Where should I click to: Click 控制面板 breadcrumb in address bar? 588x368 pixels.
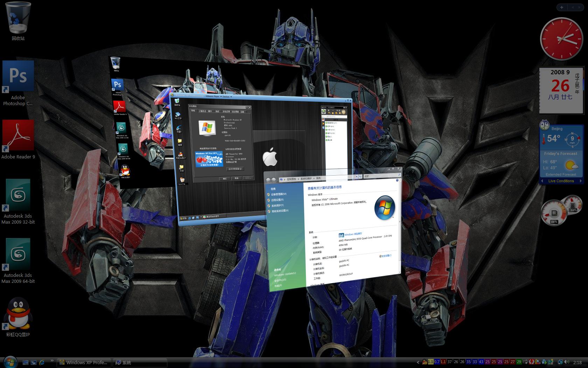pyautogui.click(x=292, y=179)
